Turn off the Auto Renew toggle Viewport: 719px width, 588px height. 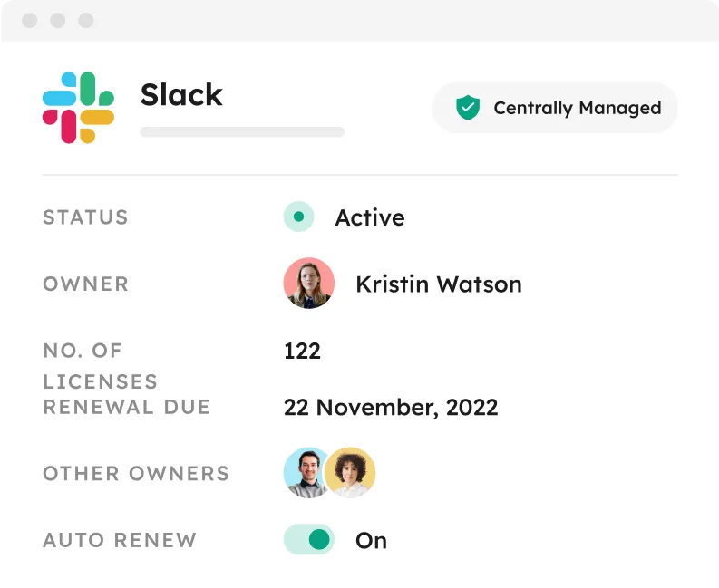tap(309, 539)
